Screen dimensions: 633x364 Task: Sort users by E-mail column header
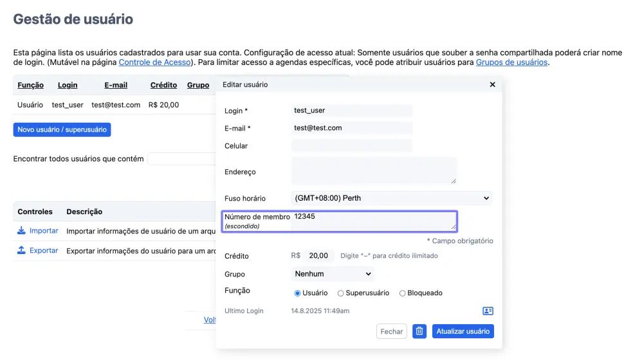(116, 85)
